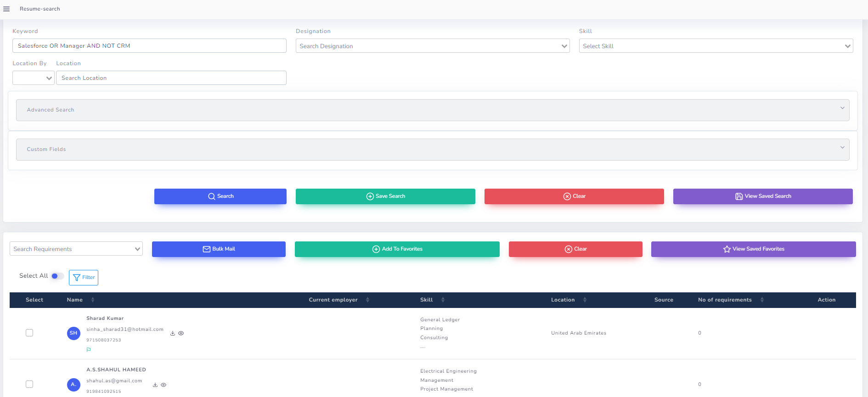Click the flag icon under Sharad Kumar

click(89, 350)
